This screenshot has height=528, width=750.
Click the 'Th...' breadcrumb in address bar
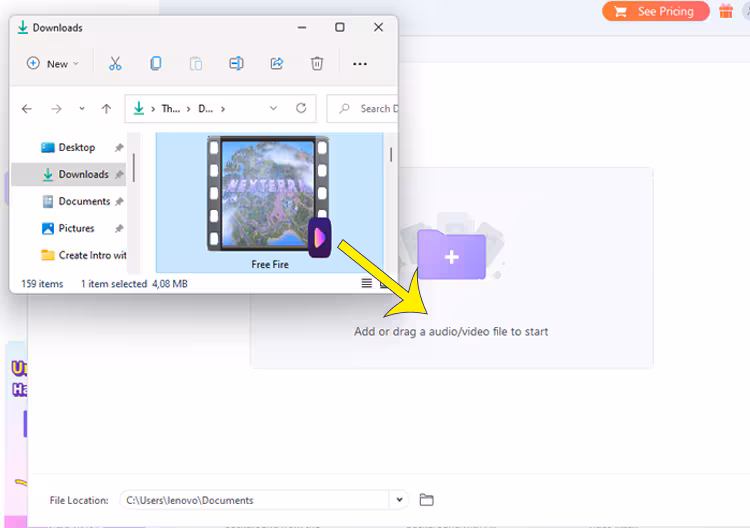click(x=170, y=109)
